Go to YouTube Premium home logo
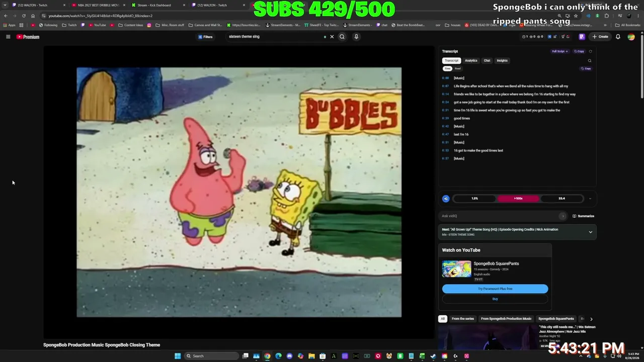The image size is (644, 362). (x=28, y=37)
